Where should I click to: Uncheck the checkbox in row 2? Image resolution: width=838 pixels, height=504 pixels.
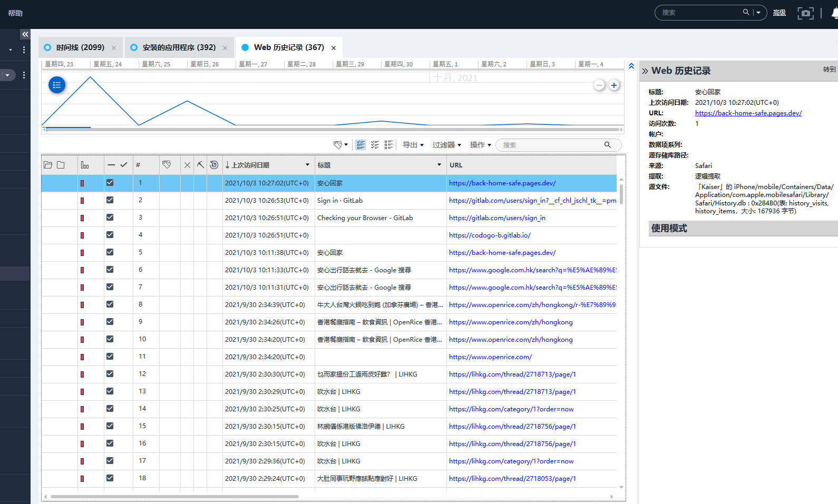tap(110, 200)
